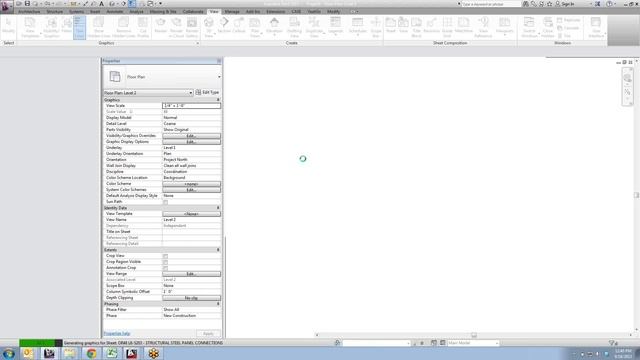
Task: Click the Properties help link
Action: (117, 333)
